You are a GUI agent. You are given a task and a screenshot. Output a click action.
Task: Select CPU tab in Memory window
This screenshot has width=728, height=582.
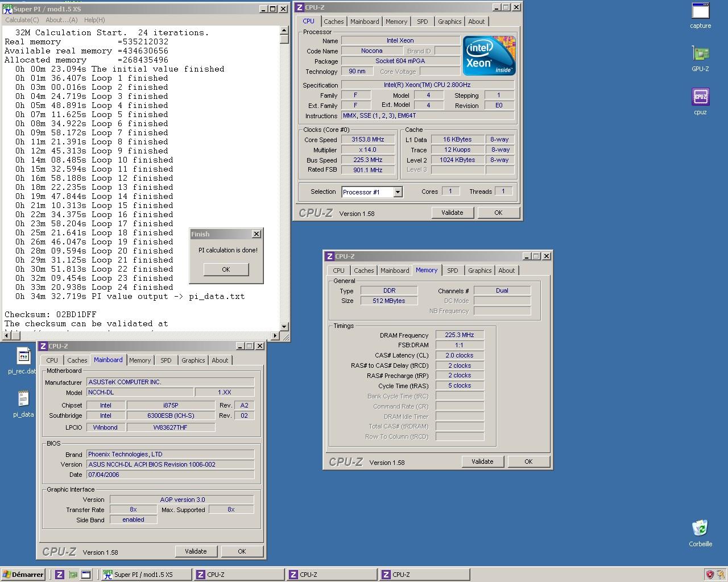pyautogui.click(x=339, y=271)
